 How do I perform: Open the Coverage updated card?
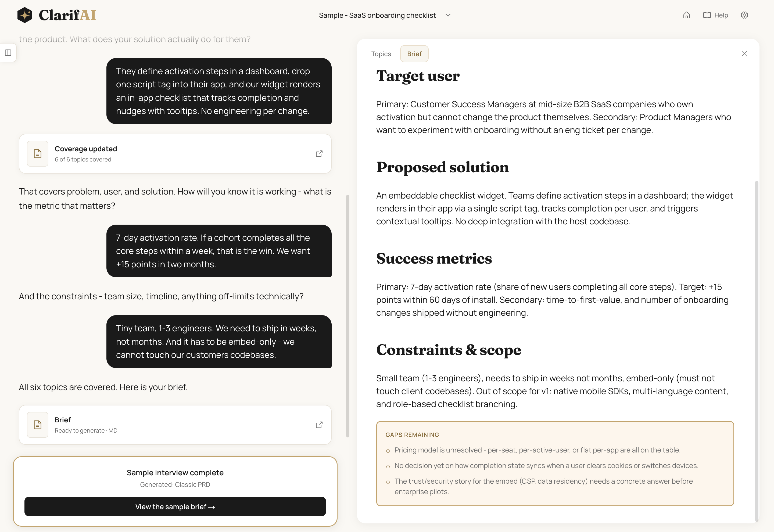pos(175,154)
